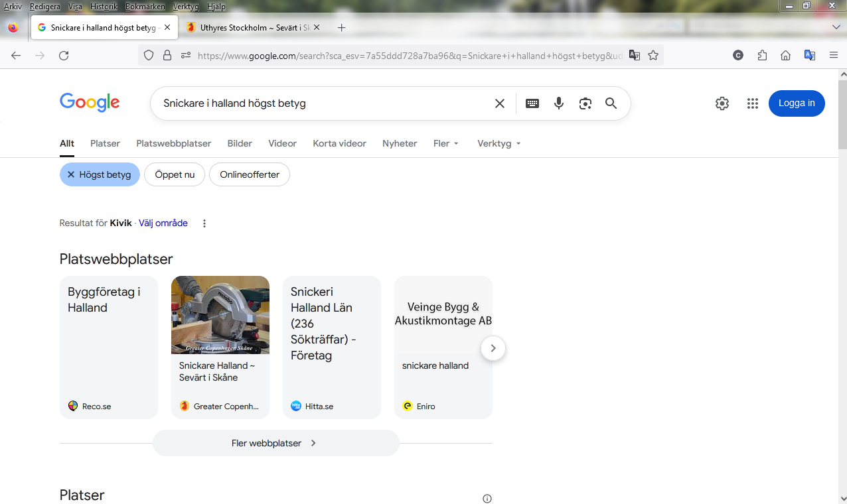Show next Platswebbplatser carousel items
Screen dimensions: 847x504
(x=493, y=347)
